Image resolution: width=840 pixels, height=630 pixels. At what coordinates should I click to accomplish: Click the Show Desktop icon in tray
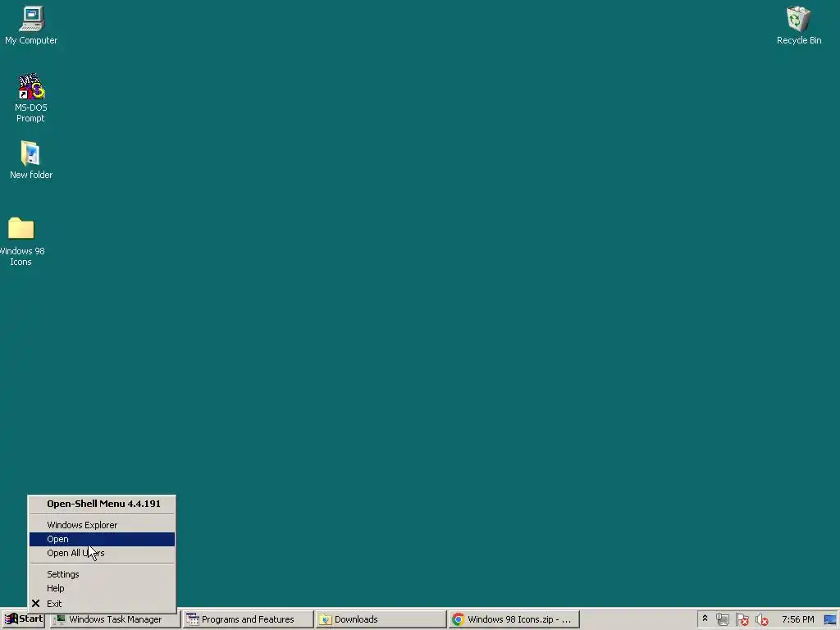pos(830,620)
